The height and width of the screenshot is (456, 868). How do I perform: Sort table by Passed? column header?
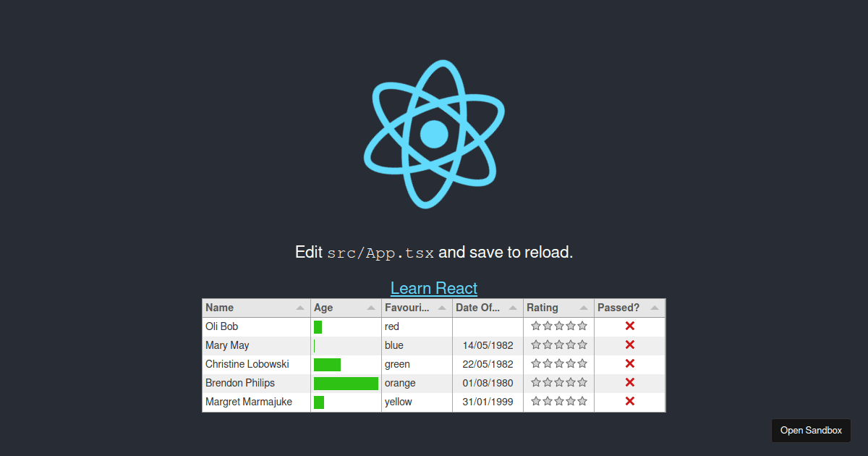(x=629, y=308)
